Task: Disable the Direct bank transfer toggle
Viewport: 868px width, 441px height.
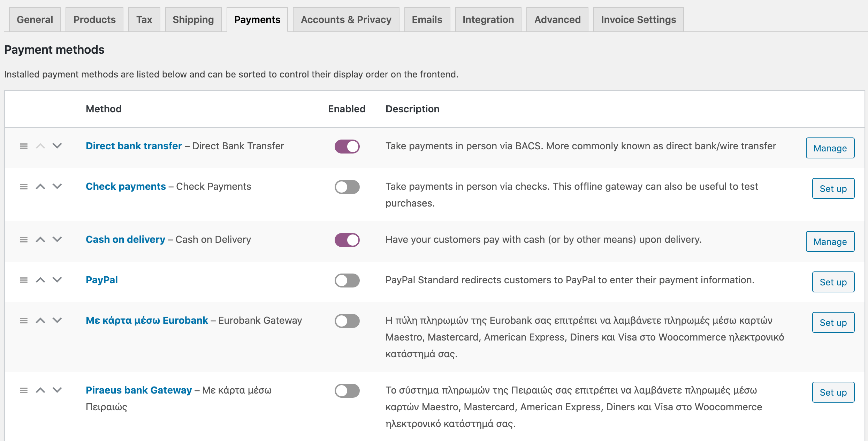Action: tap(347, 147)
